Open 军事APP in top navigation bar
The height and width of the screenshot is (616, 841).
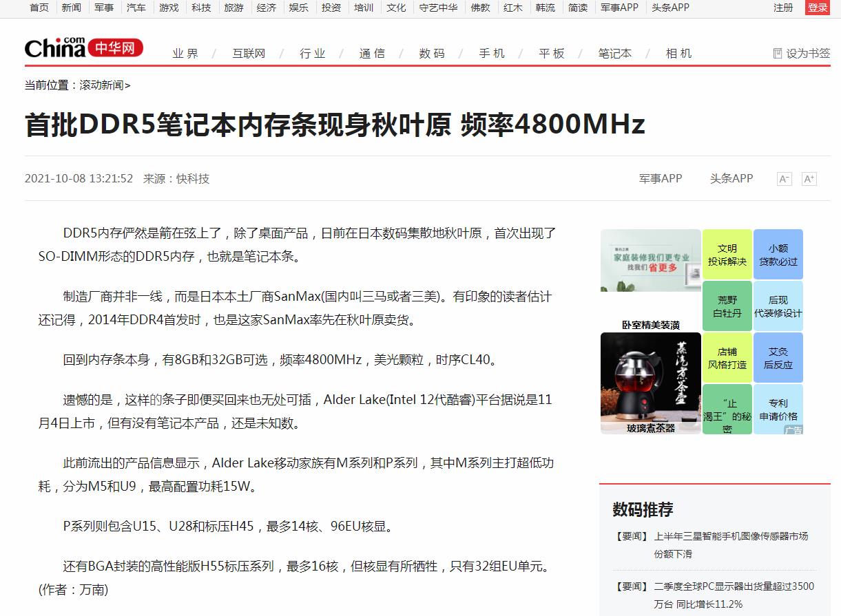tap(619, 8)
